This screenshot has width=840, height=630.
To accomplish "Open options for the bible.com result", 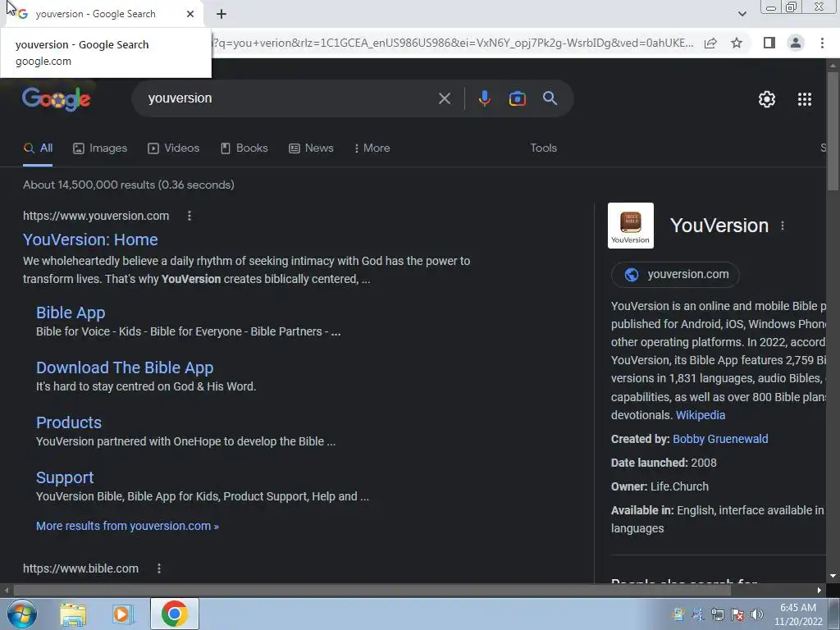I will (x=159, y=568).
